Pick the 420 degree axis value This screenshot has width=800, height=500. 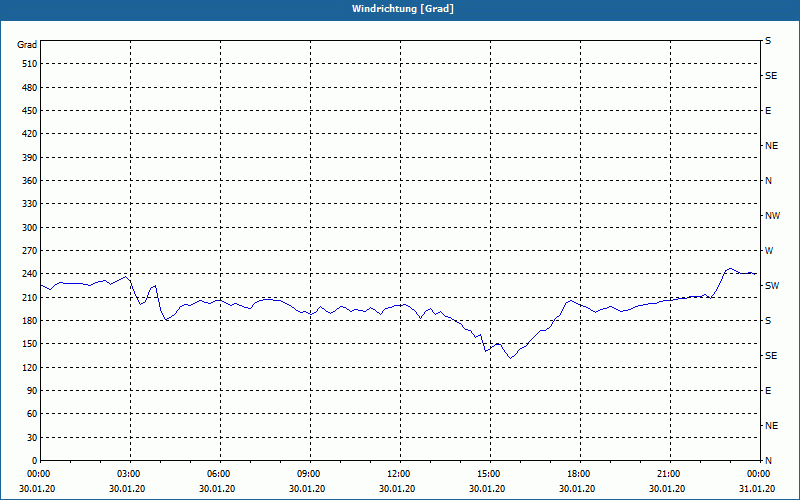click(x=30, y=134)
